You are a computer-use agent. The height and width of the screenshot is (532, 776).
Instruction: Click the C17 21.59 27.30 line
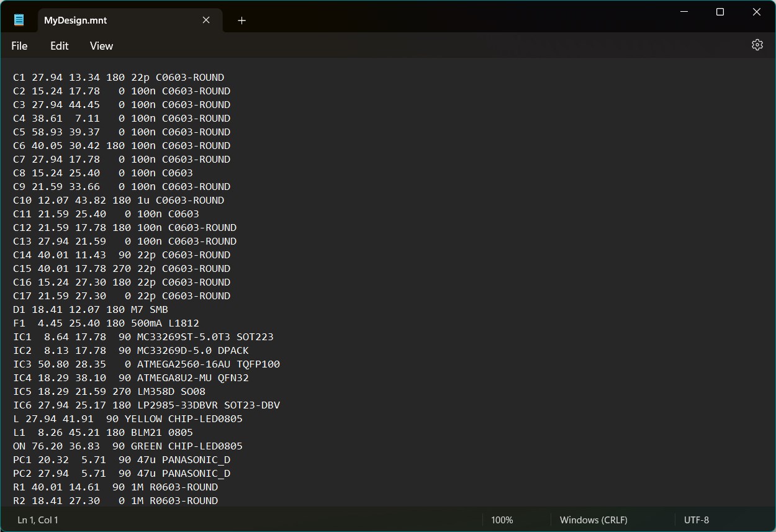[122, 296]
